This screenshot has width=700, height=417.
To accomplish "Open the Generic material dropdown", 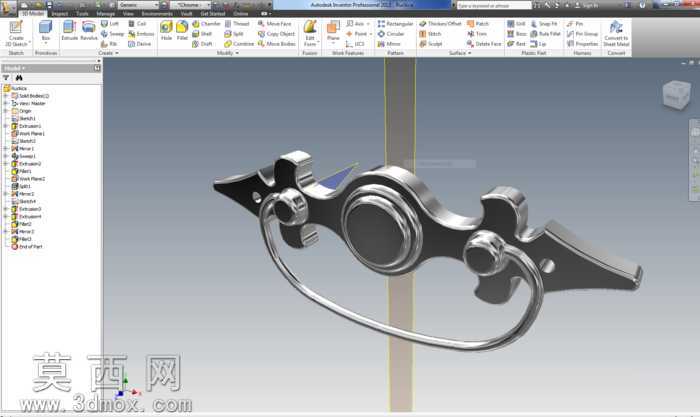I will (138, 5).
